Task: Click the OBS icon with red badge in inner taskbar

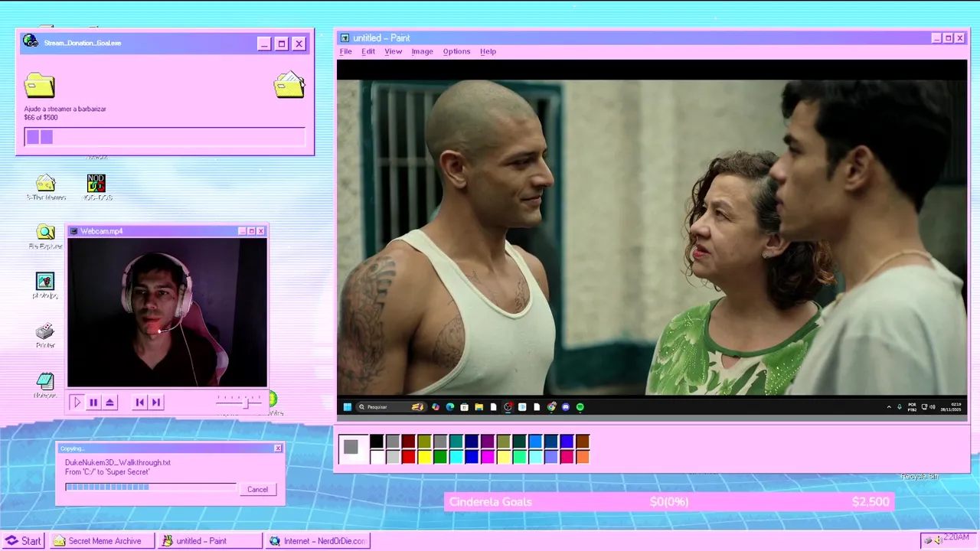Action: [508, 407]
